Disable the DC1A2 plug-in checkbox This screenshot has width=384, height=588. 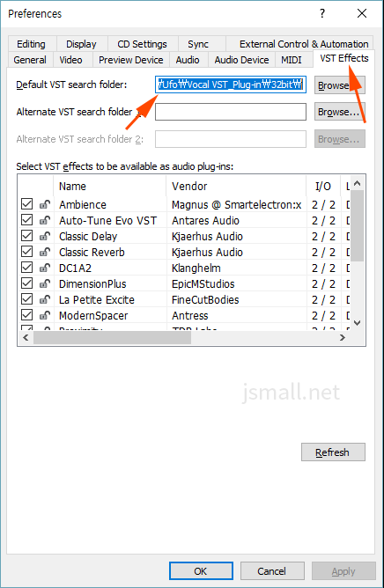pyautogui.click(x=26, y=268)
